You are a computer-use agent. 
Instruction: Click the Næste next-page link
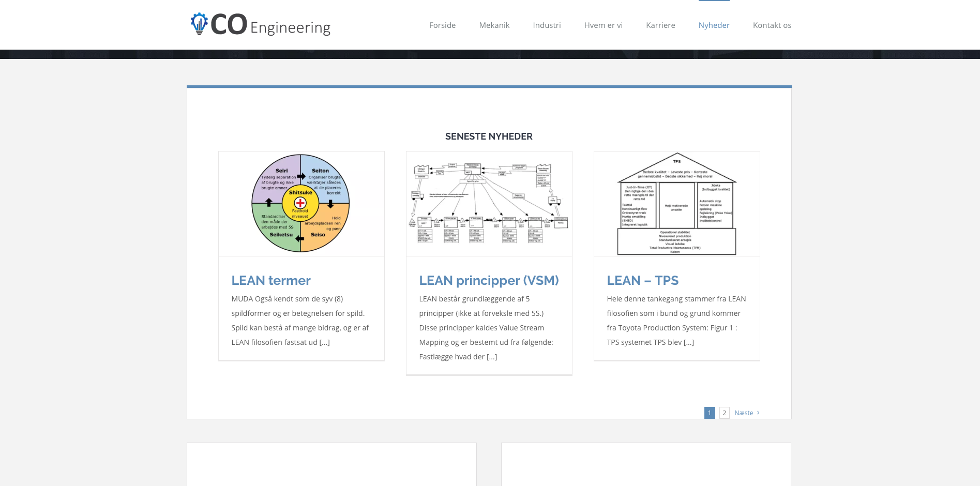[744, 413]
